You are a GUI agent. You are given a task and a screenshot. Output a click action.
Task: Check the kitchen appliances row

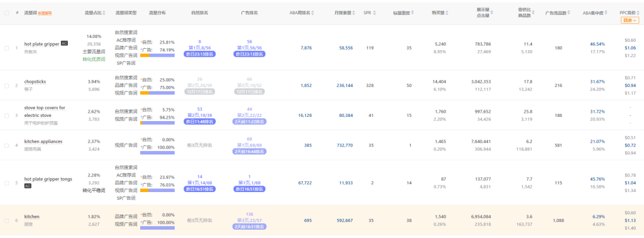6,146
